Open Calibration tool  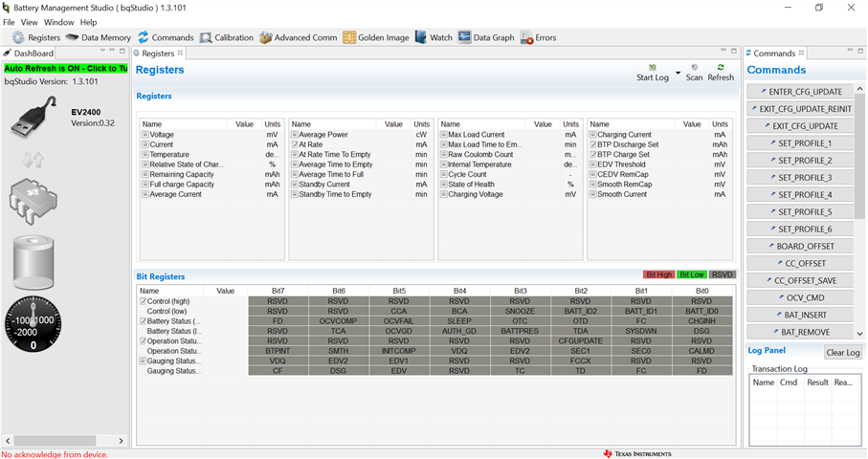click(227, 37)
